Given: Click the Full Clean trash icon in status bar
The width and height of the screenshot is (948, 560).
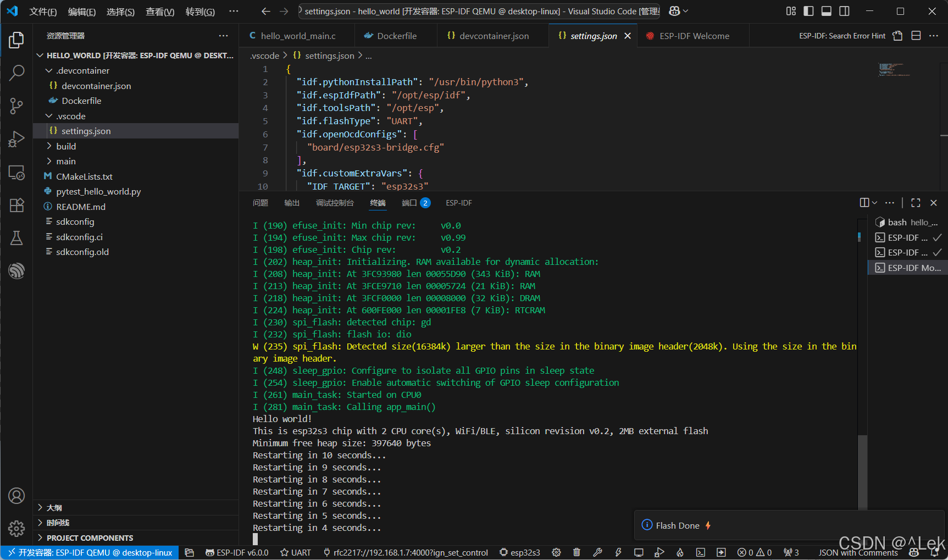Looking at the screenshot, I should coord(576,552).
